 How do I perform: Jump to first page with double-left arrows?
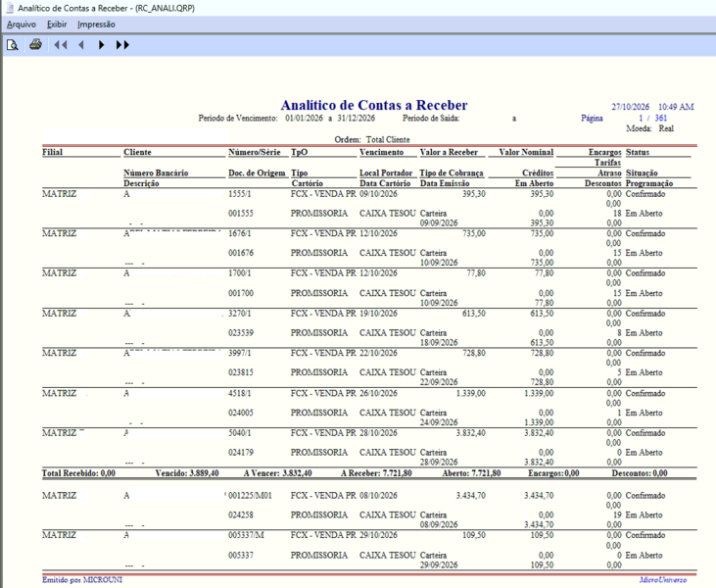point(61,45)
